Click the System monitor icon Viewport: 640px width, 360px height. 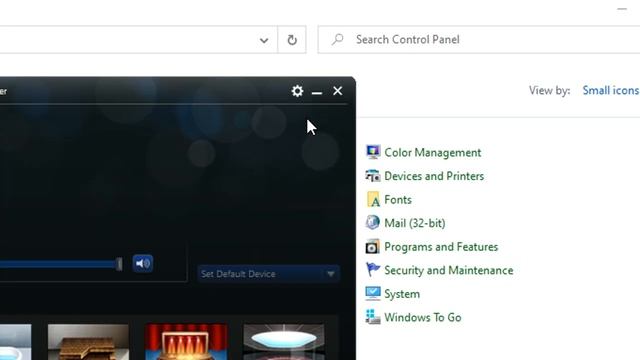pos(373,293)
